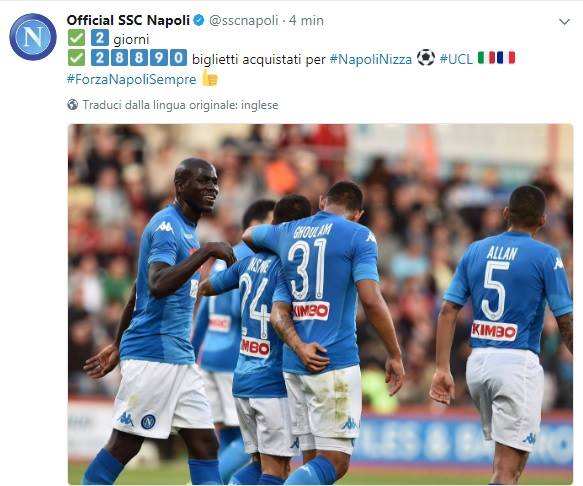This screenshot has width=583, height=486.
Task: Click the thumbs up emoji
Action: click(x=210, y=78)
